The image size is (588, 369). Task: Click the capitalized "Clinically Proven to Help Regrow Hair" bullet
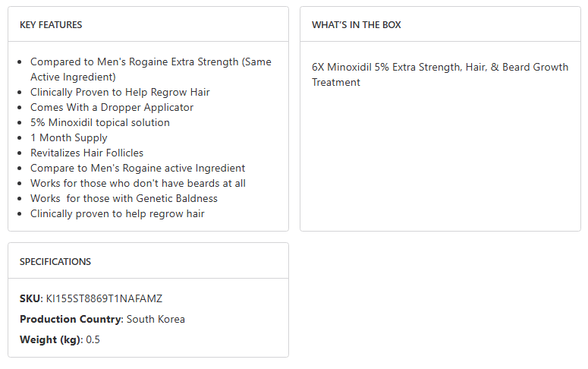(120, 92)
